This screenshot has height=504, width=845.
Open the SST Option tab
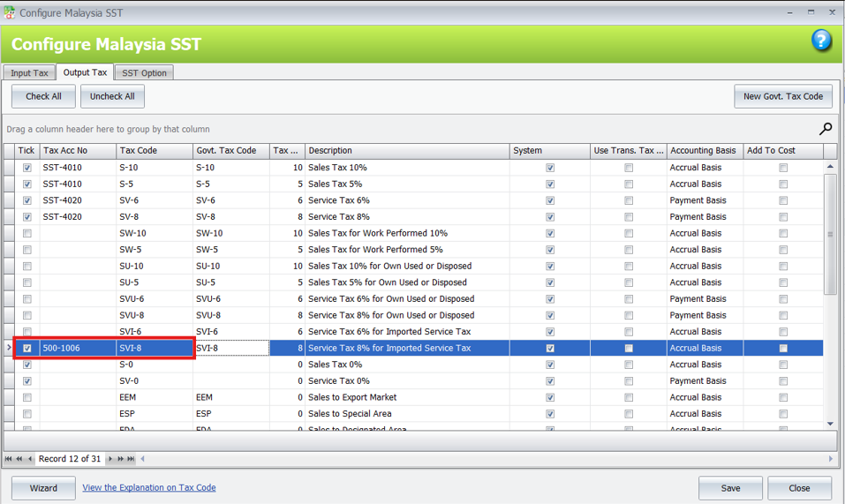click(x=145, y=72)
